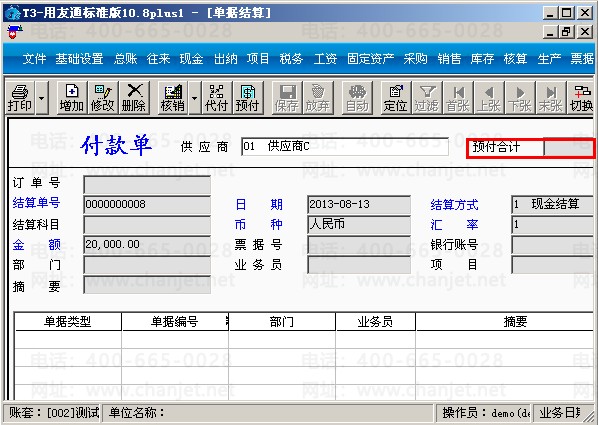Viewport: 598px width, 425px height.
Task: Click the 摘要 input field in the form
Action: (147, 285)
